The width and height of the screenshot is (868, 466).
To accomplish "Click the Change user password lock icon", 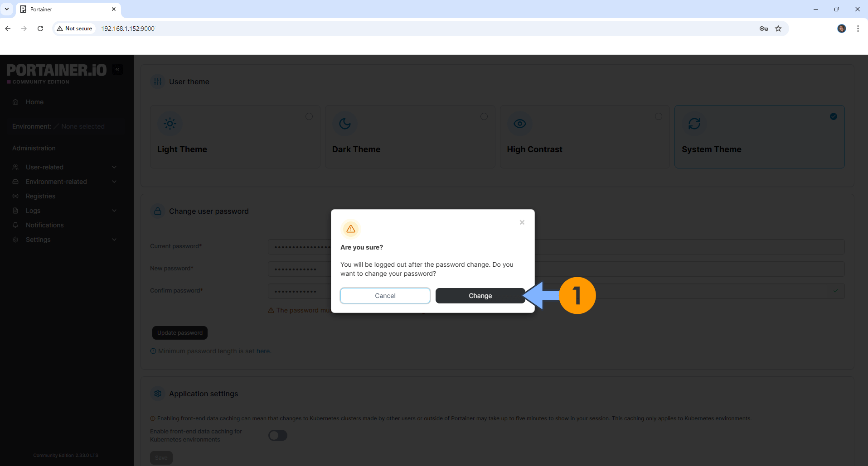I will [x=157, y=211].
